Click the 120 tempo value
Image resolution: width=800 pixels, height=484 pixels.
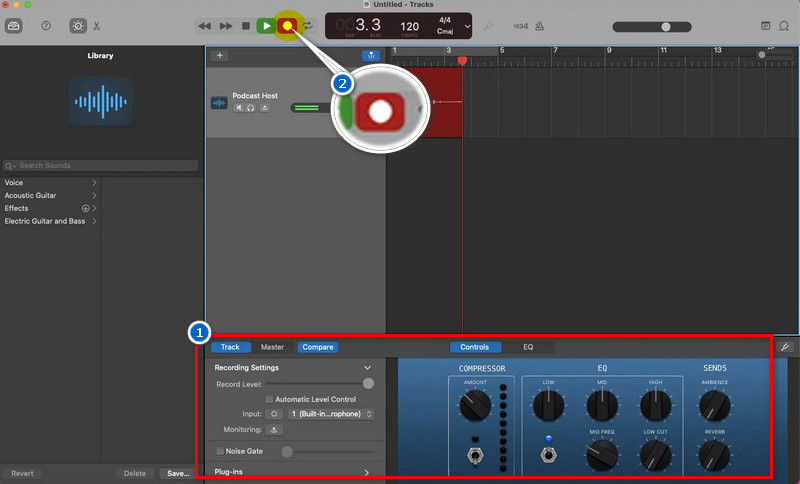(x=409, y=27)
